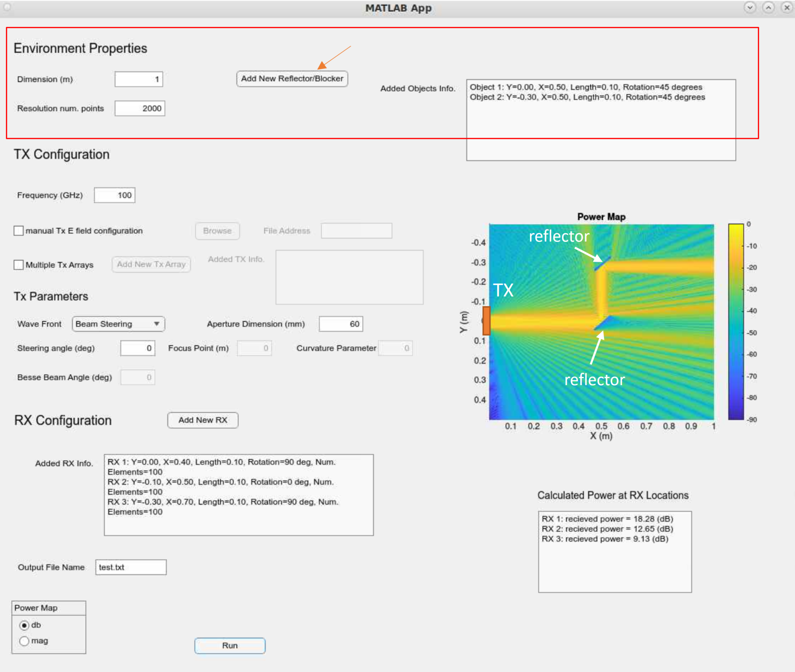
Task: Click the window minimize down-arrow icon
Action: pos(750,7)
